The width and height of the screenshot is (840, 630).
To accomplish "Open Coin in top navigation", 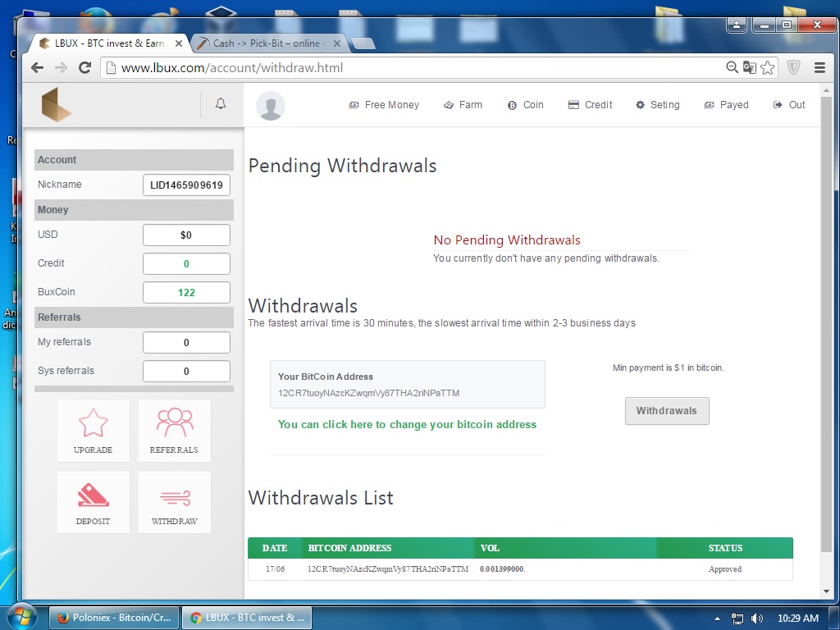I will [526, 105].
